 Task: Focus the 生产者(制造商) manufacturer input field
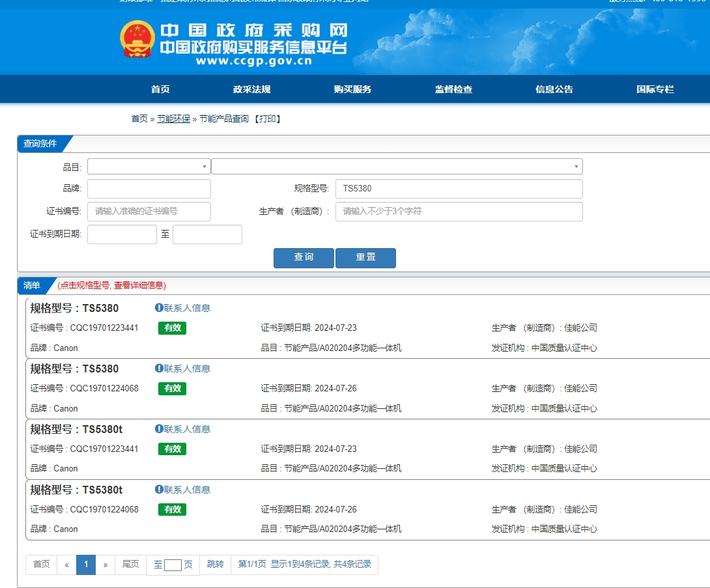pos(459,212)
